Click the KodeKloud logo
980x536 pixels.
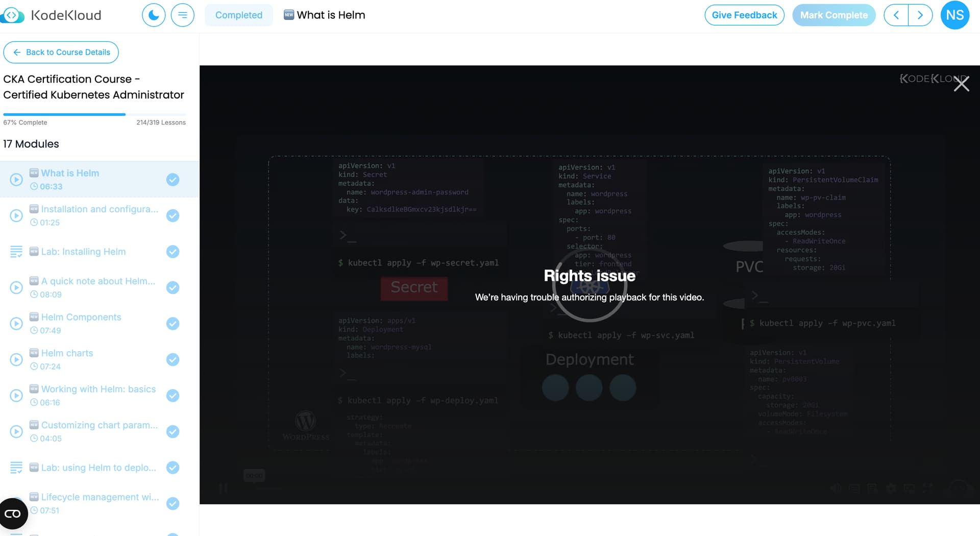click(x=52, y=15)
